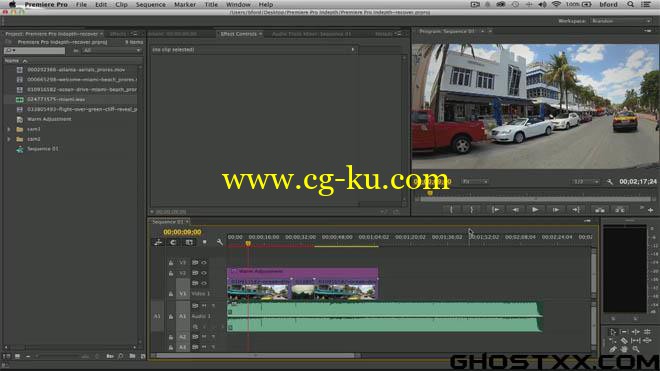The width and height of the screenshot is (660, 371).
Task: Switch to the Audio Track Mixer tab
Action: (311, 34)
